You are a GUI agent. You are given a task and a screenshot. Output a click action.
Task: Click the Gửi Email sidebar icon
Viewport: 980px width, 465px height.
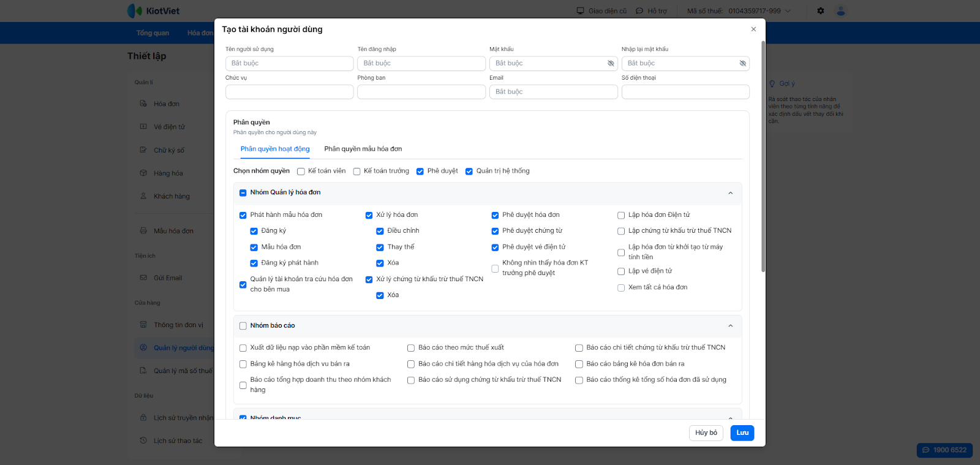(x=143, y=278)
